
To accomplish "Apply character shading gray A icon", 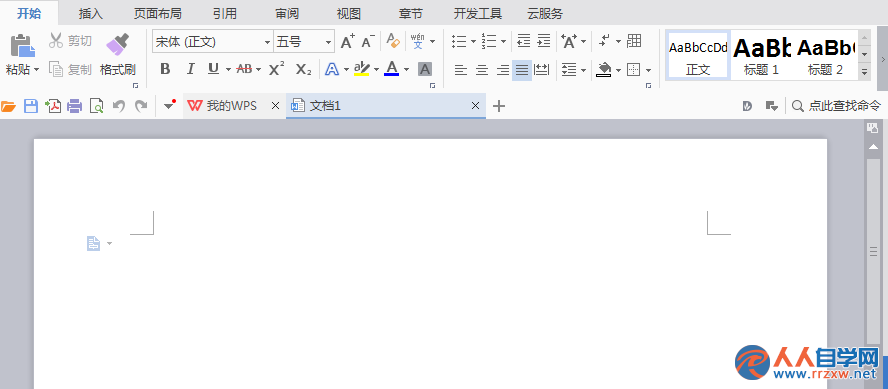I will [x=425, y=69].
